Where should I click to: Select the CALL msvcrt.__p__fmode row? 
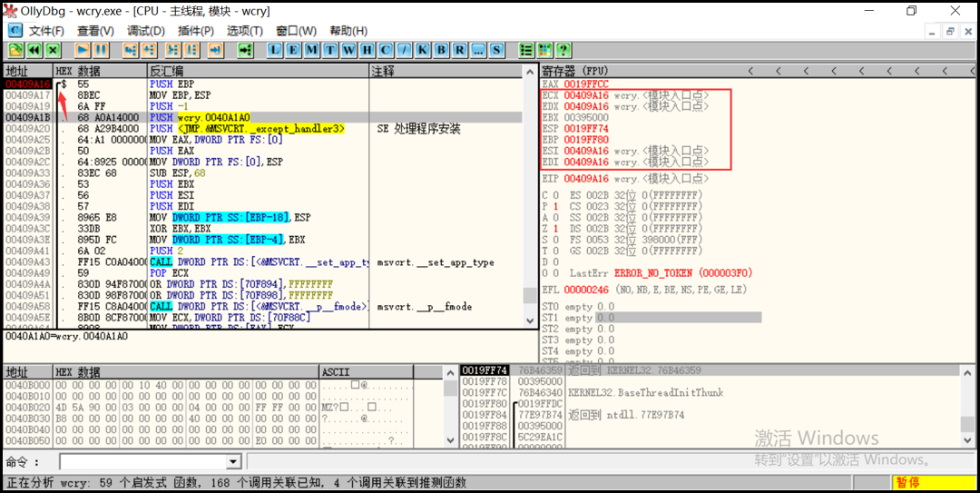262,307
